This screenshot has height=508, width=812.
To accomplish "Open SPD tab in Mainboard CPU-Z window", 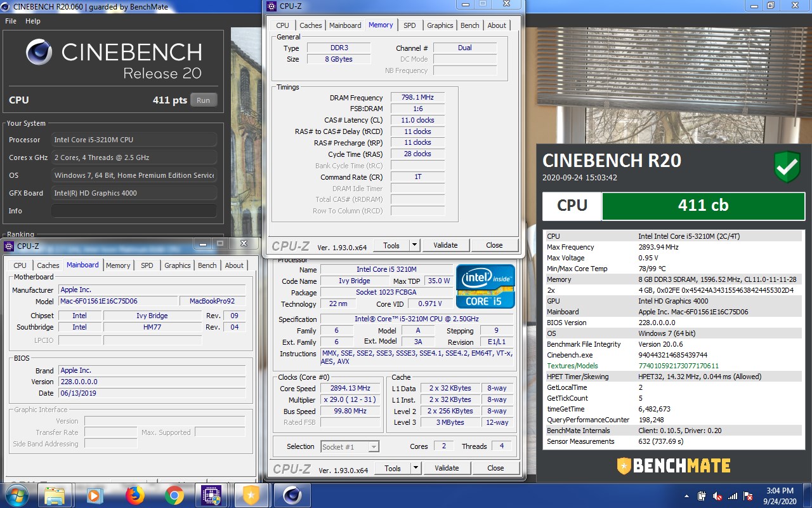I will tap(147, 265).
